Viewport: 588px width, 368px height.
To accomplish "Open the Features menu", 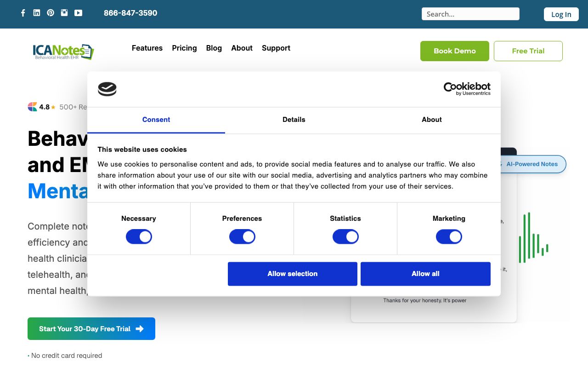I will [x=147, y=48].
